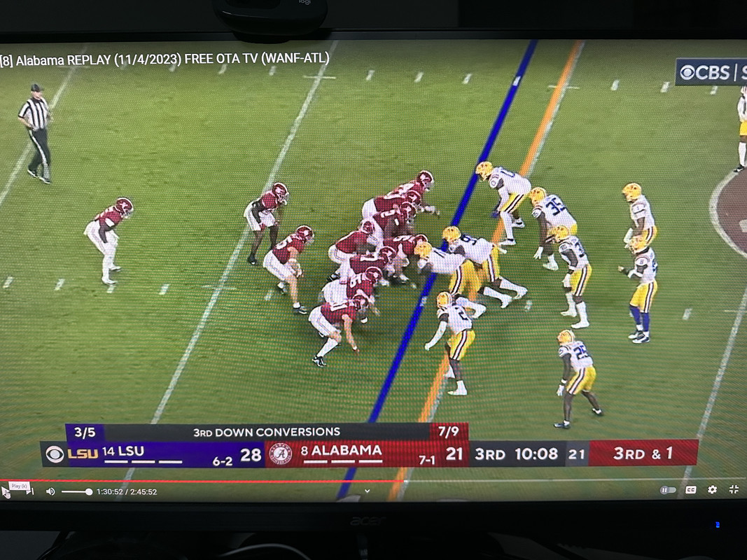The image size is (747, 560).
Task: Skip to the next video
Action: [x=31, y=491]
